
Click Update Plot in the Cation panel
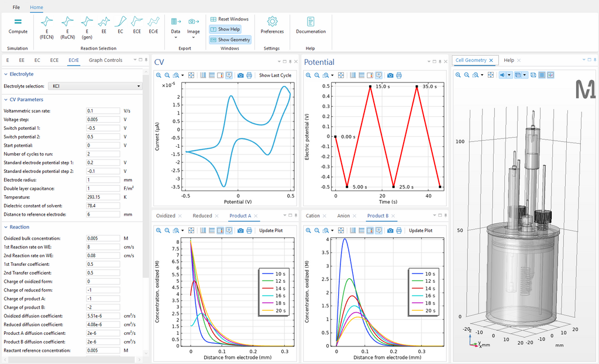(x=422, y=230)
